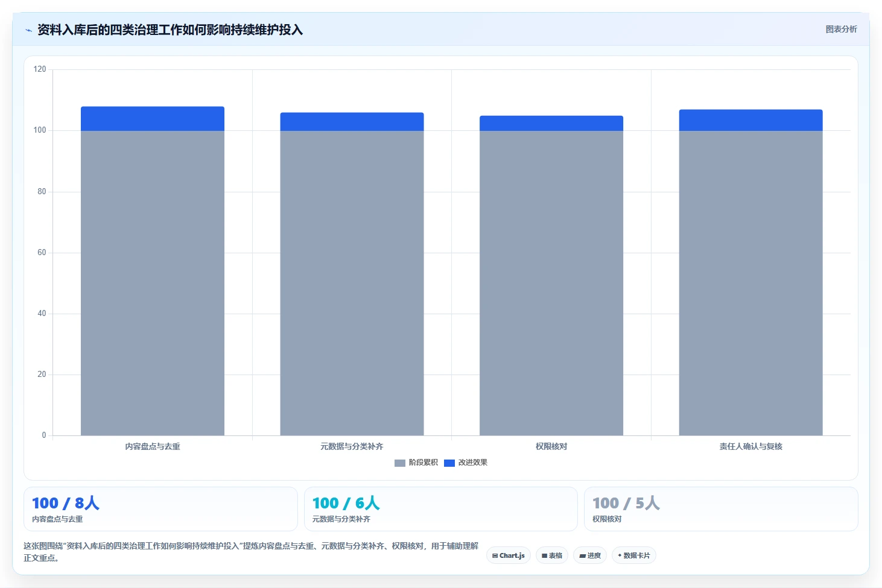Click the description paragraph starting 这张图围绕

pos(251,552)
